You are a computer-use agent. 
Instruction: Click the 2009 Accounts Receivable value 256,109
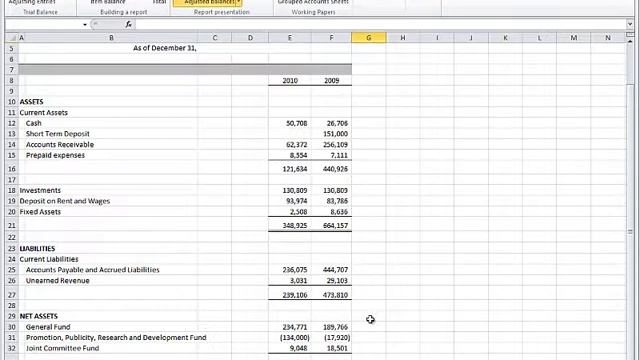click(x=335, y=144)
